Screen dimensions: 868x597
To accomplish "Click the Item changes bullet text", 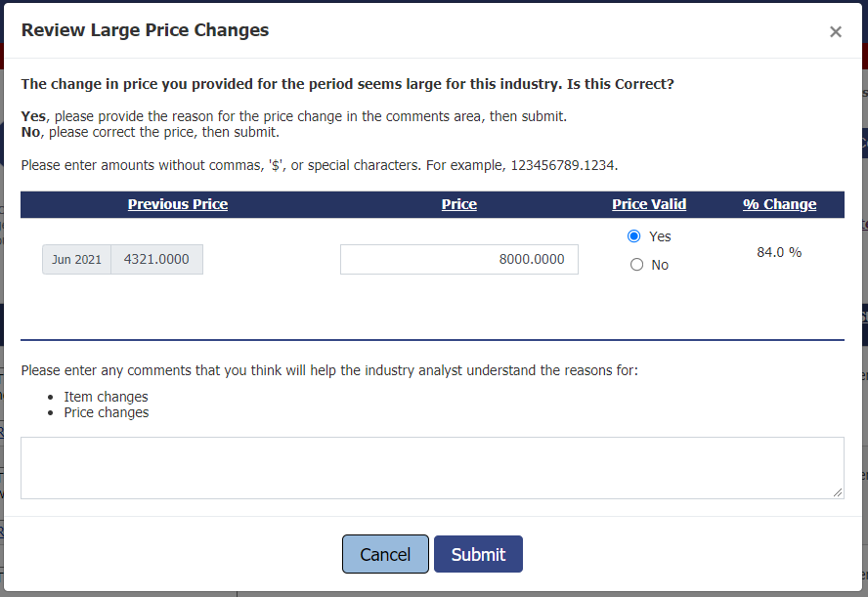I will pyautogui.click(x=106, y=397).
